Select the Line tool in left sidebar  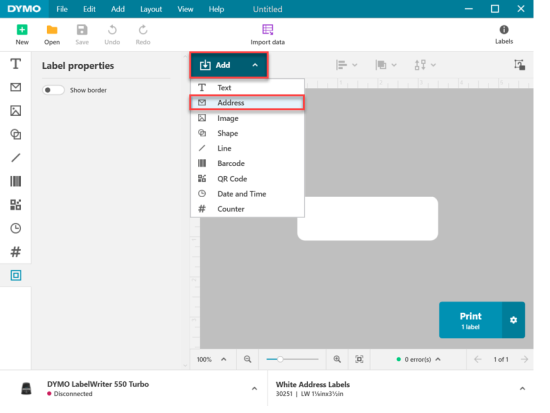click(x=15, y=158)
